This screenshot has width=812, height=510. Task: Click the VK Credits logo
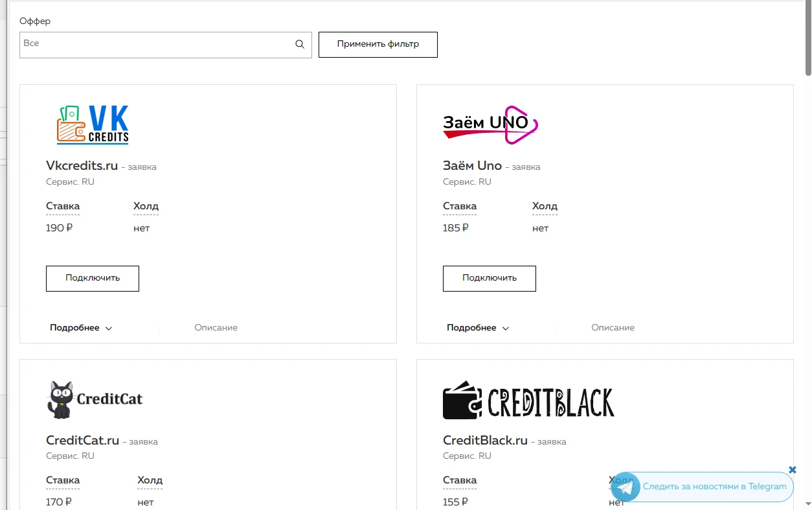[93, 124]
